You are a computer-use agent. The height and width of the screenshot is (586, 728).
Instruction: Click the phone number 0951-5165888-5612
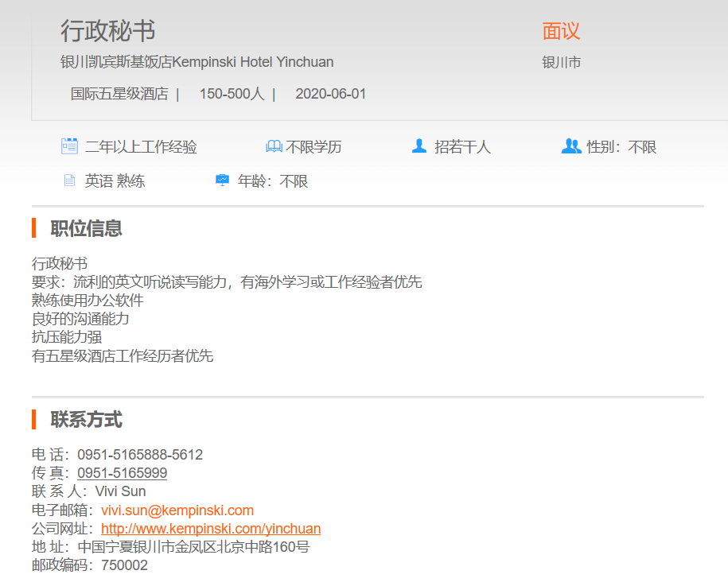click(140, 455)
